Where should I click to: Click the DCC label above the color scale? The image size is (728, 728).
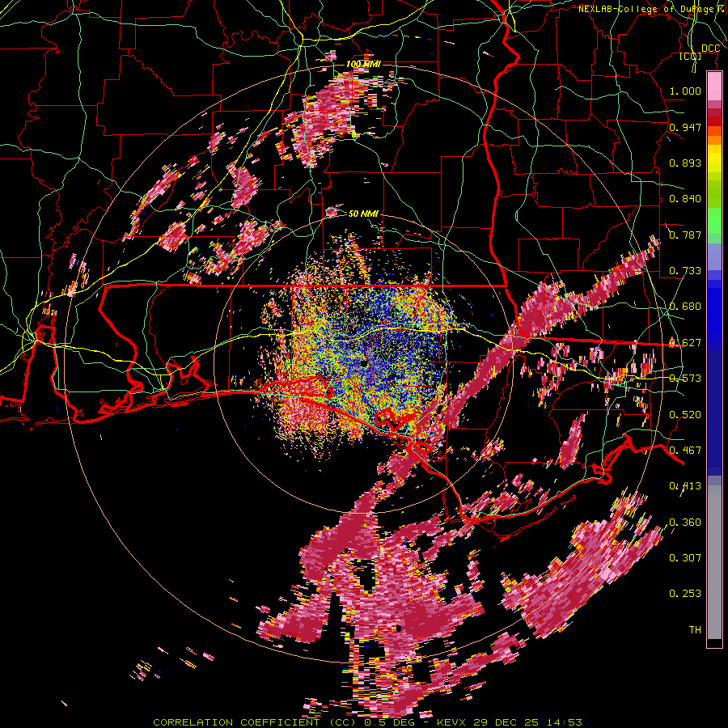click(710, 49)
